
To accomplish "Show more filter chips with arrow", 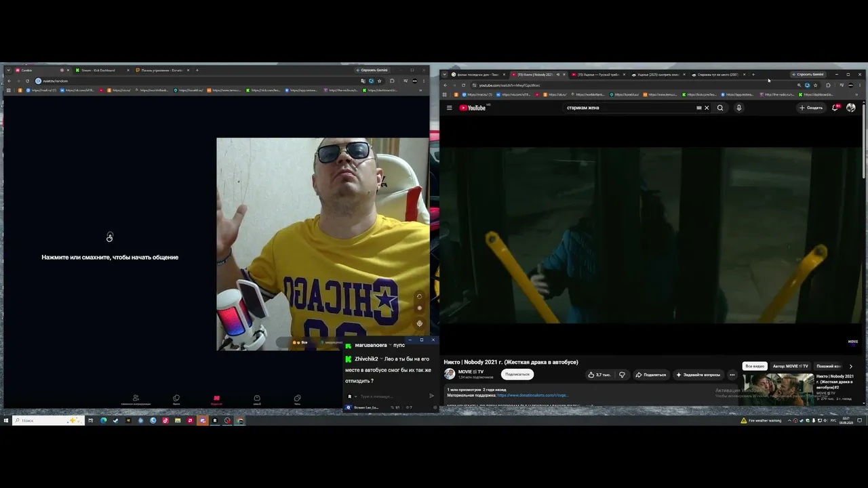I will pos(851,366).
